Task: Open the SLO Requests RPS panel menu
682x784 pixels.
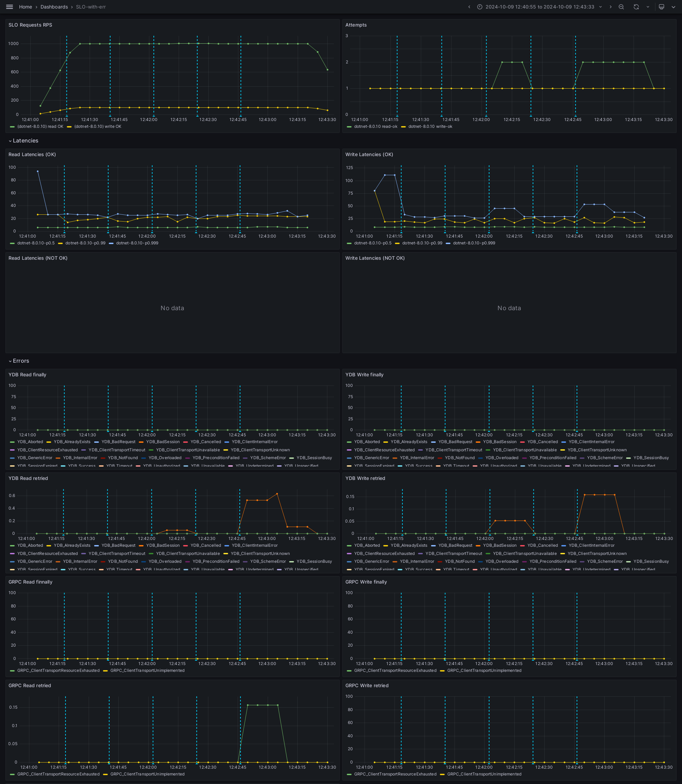Action: click(30, 25)
